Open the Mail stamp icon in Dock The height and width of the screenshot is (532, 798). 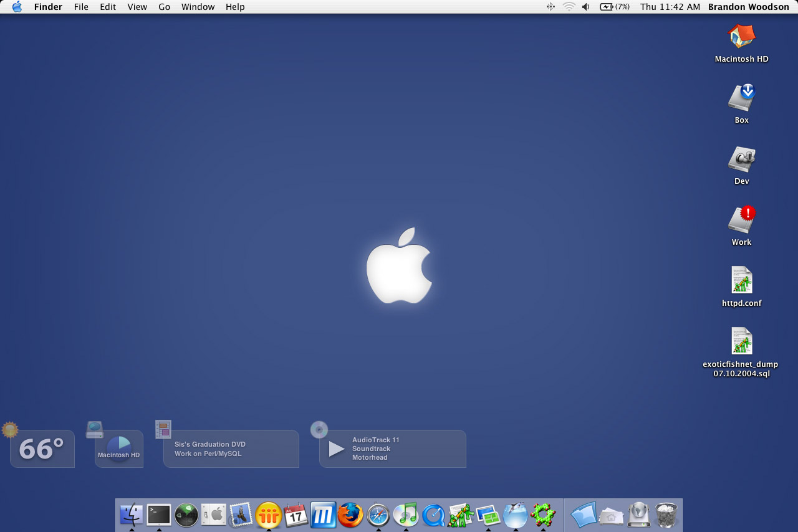(x=241, y=515)
